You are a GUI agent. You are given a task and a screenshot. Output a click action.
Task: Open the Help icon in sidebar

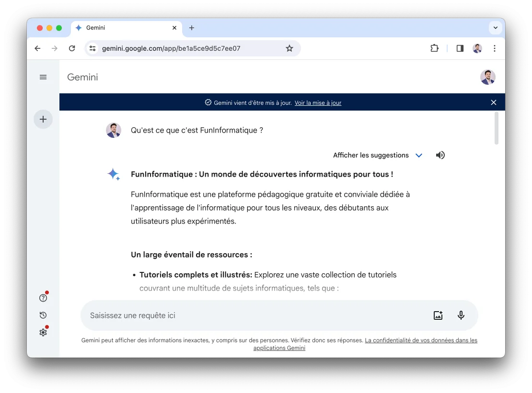point(43,298)
